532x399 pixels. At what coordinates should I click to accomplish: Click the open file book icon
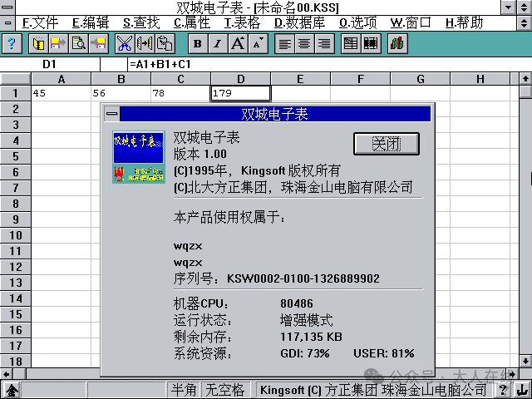point(38,44)
